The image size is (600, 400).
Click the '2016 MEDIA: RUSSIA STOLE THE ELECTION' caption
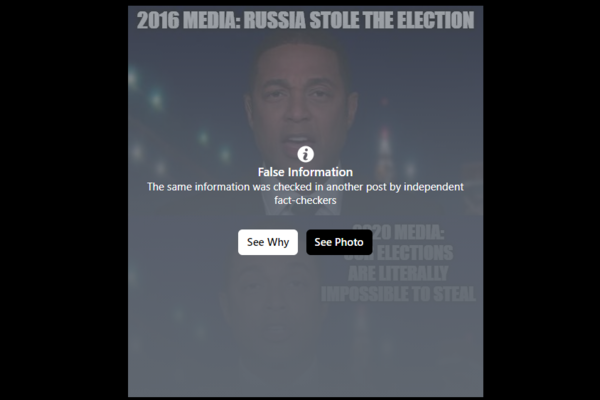coord(305,20)
